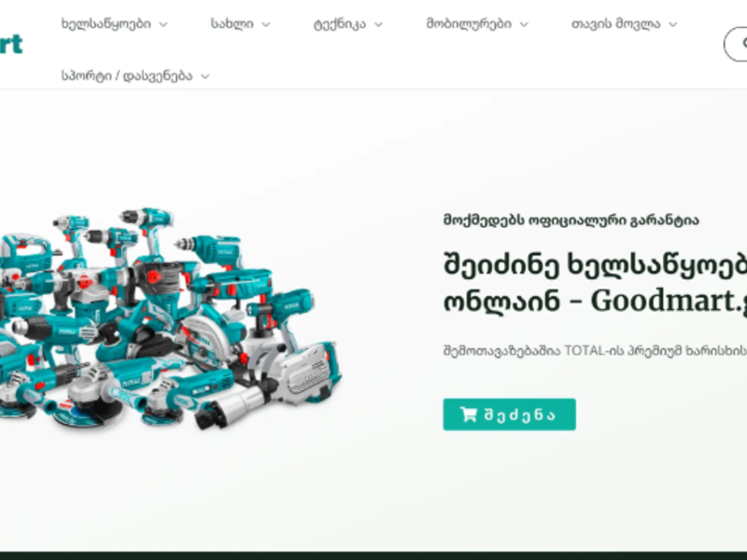Open the სახლი menu item
This screenshot has width=747, height=560.
coord(233,24)
